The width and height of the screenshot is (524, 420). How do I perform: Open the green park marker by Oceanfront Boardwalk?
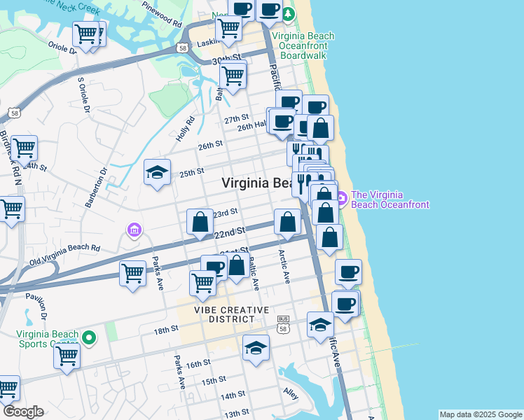pyautogui.click(x=288, y=15)
